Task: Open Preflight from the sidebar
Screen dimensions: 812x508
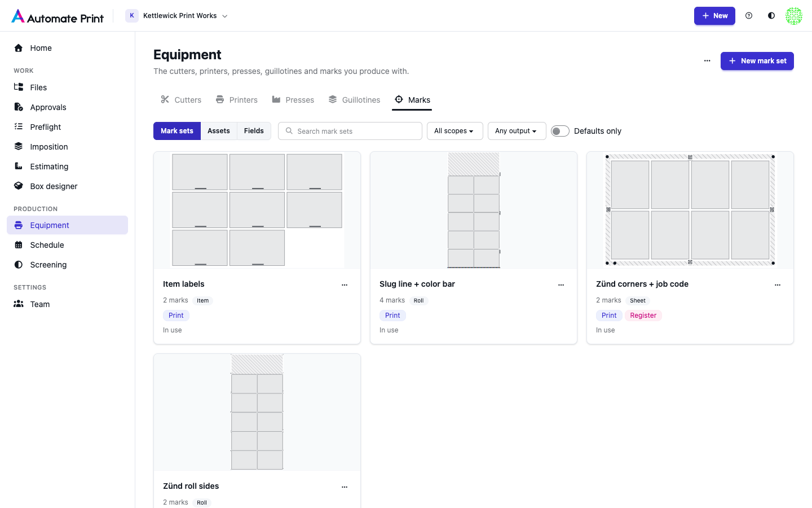Action: click(x=67, y=127)
